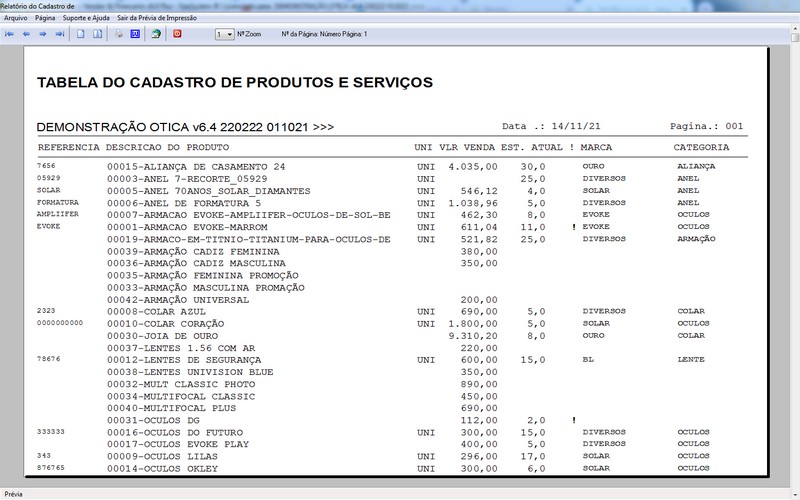Click ARMAÇÃO category value
This screenshot has height=500, width=800.
point(696,239)
